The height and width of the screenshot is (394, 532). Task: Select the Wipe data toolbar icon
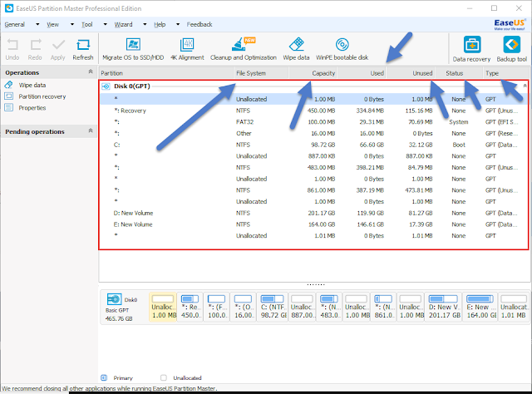[296, 49]
